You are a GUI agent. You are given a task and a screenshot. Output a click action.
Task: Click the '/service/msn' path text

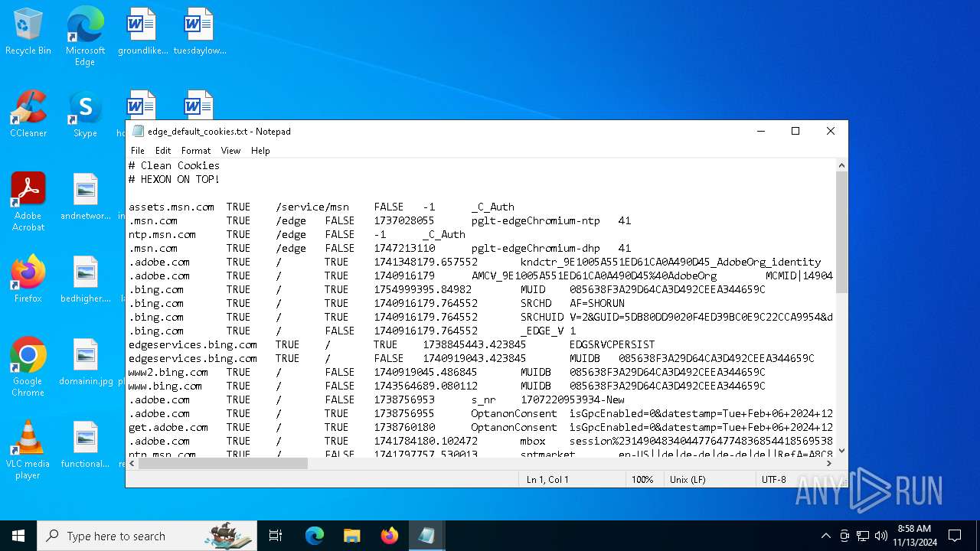(312, 207)
